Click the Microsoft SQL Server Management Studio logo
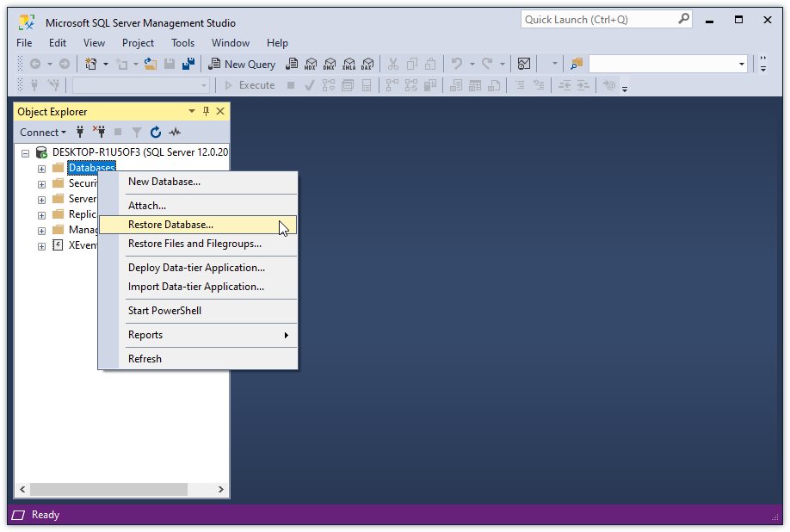Viewport: 790px width, 532px height. point(27,22)
